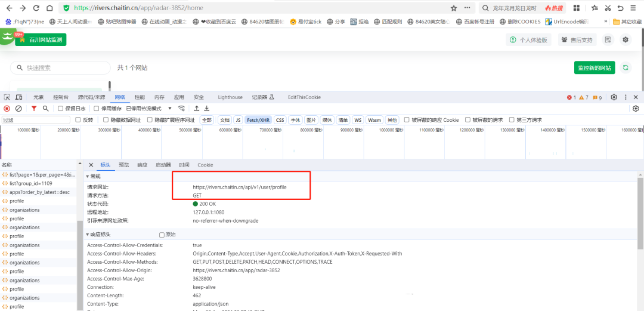644x311 pixels.
Task: Go to browser home page icon
Action: pos(49,8)
